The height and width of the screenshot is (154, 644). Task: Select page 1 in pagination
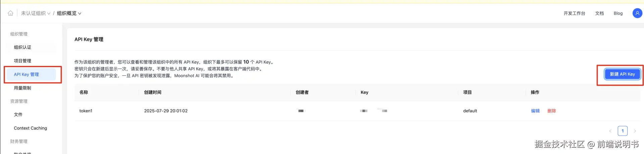click(623, 131)
